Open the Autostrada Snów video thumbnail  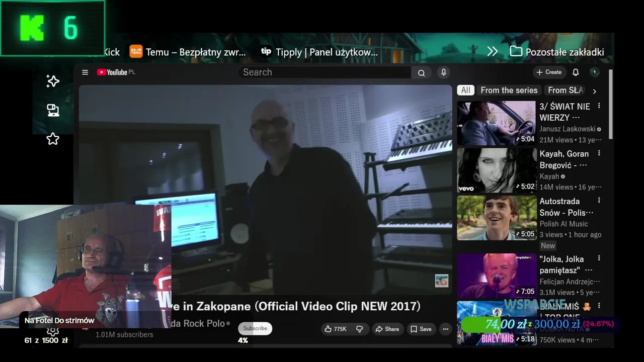pos(496,218)
